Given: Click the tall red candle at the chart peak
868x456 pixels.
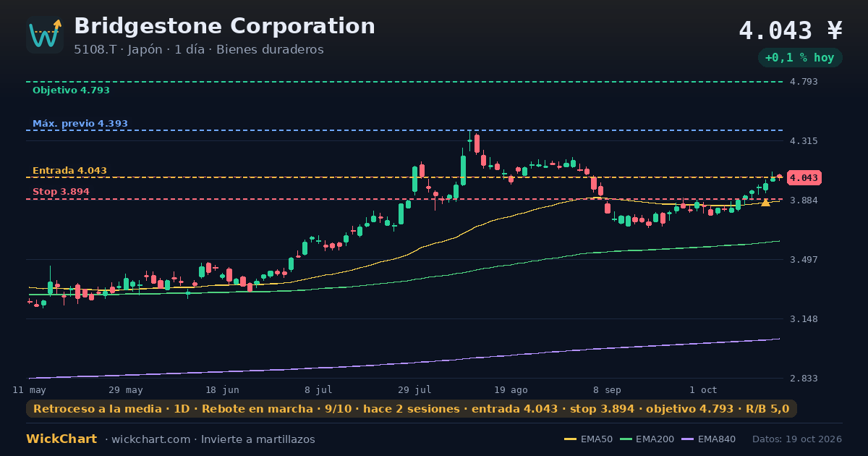Looking at the screenshot, I should (477, 143).
